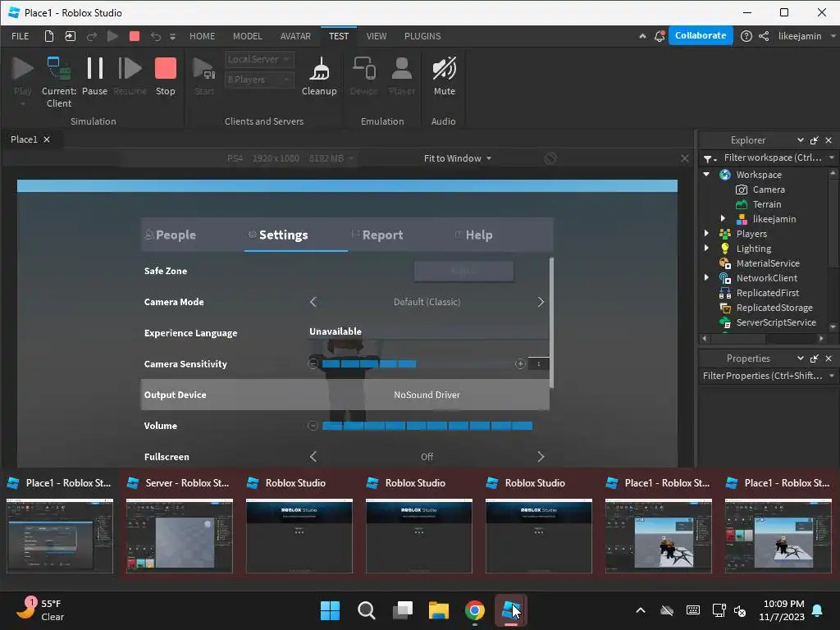Click the Filter workspace search field
840x630 pixels.
click(772, 157)
